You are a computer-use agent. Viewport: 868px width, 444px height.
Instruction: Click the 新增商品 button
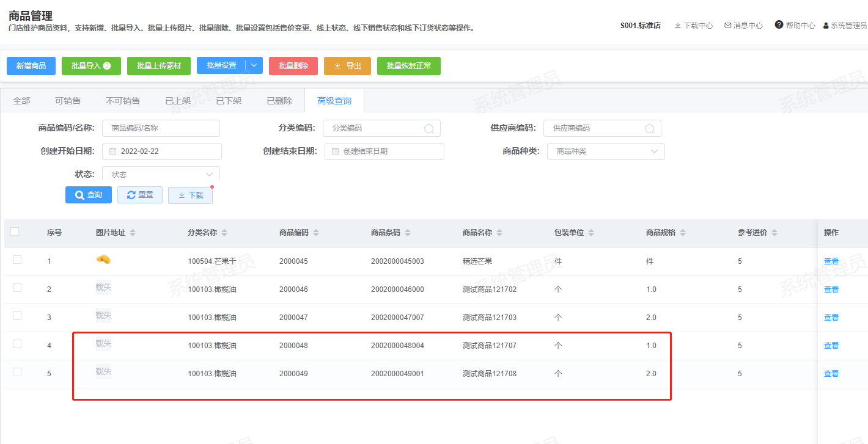coord(31,66)
